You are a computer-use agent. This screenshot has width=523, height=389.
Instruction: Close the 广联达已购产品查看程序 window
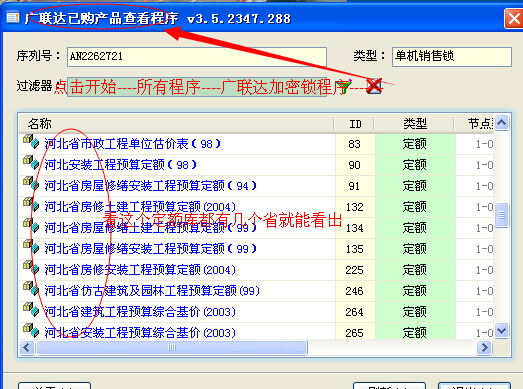point(514,19)
